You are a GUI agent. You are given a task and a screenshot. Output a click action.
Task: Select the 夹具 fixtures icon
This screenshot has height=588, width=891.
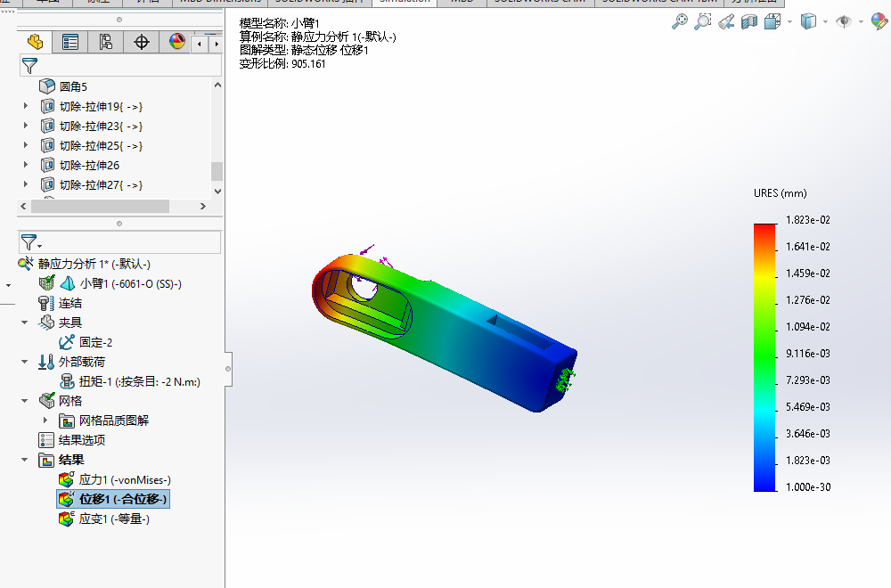[x=46, y=323]
